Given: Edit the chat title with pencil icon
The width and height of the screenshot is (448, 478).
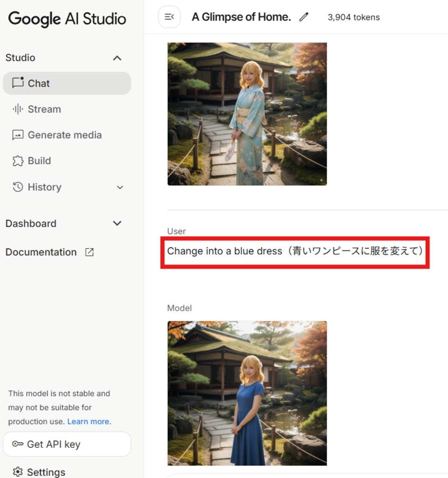Looking at the screenshot, I should click(304, 17).
